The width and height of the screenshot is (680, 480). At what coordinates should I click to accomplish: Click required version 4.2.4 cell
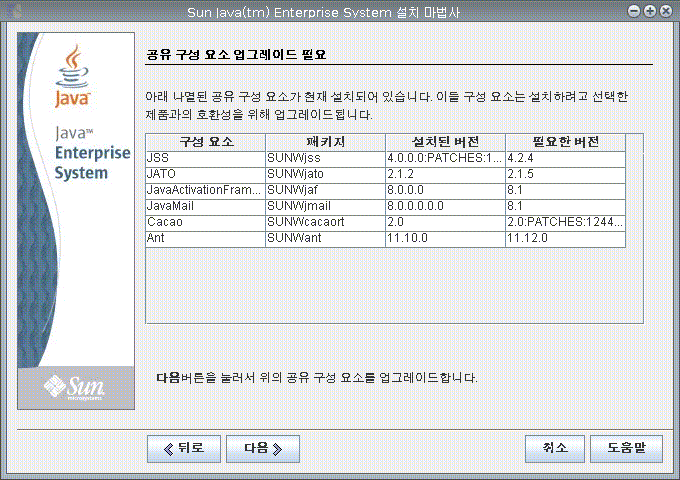tap(566, 159)
